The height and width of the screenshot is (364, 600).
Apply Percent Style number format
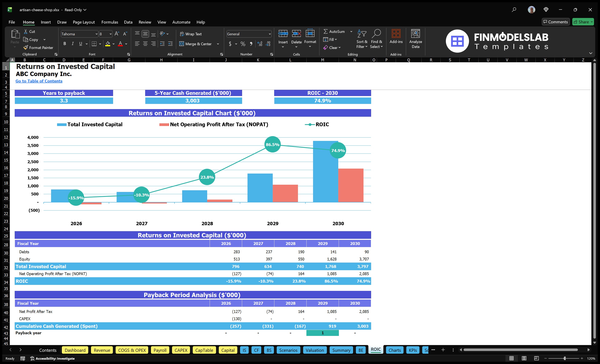coord(243,44)
